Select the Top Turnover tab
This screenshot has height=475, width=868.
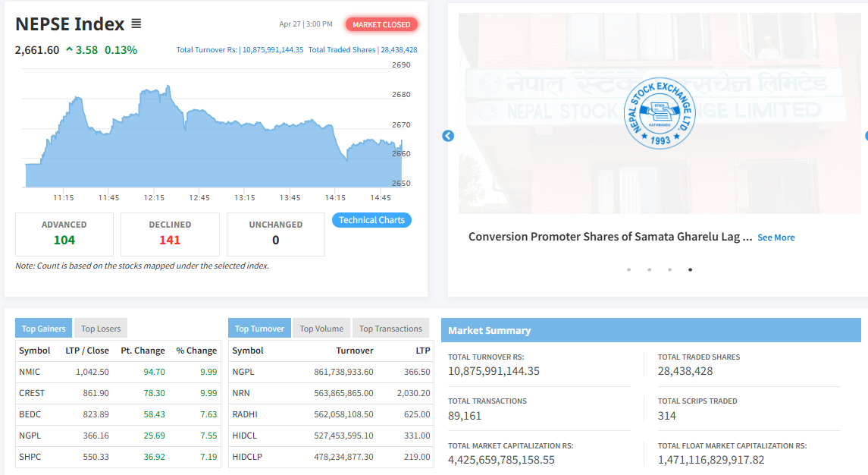click(x=259, y=329)
